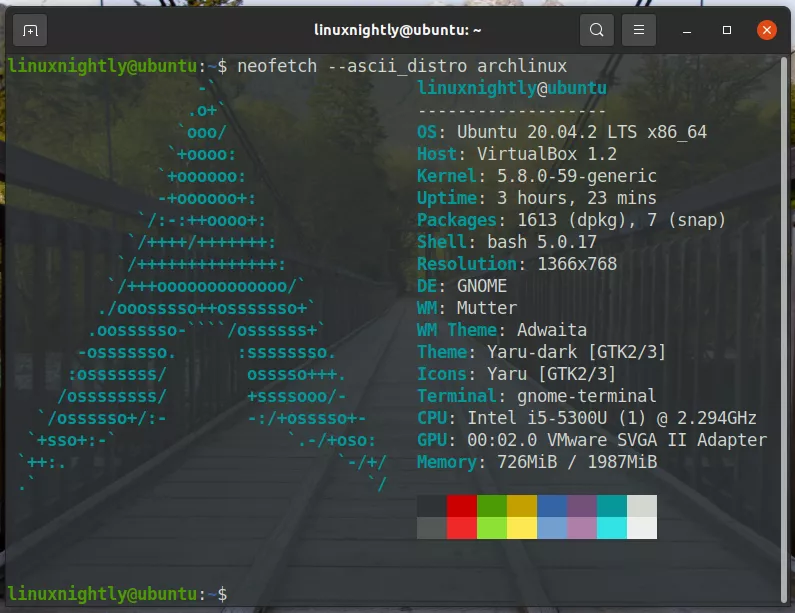Click the bright red color block
Viewport: 795px width, 613px height.
[461, 528]
